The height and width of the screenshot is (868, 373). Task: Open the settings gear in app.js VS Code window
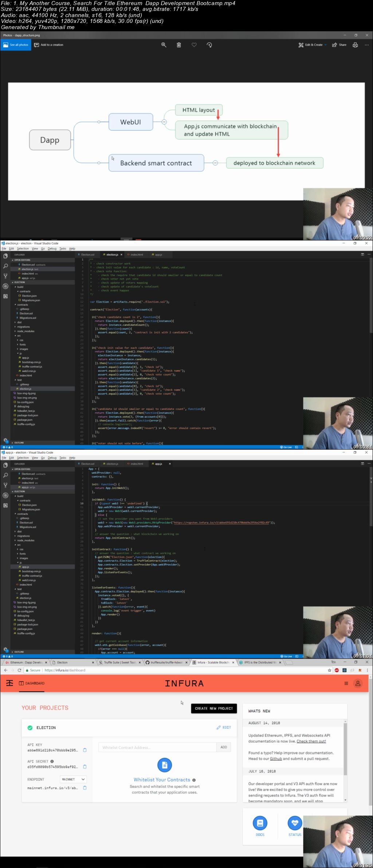click(5, 649)
